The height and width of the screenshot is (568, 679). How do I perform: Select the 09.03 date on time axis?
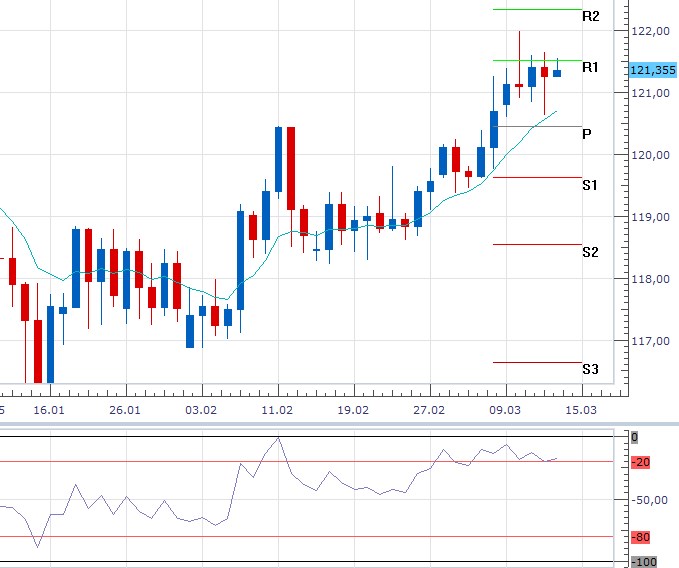[505, 410]
